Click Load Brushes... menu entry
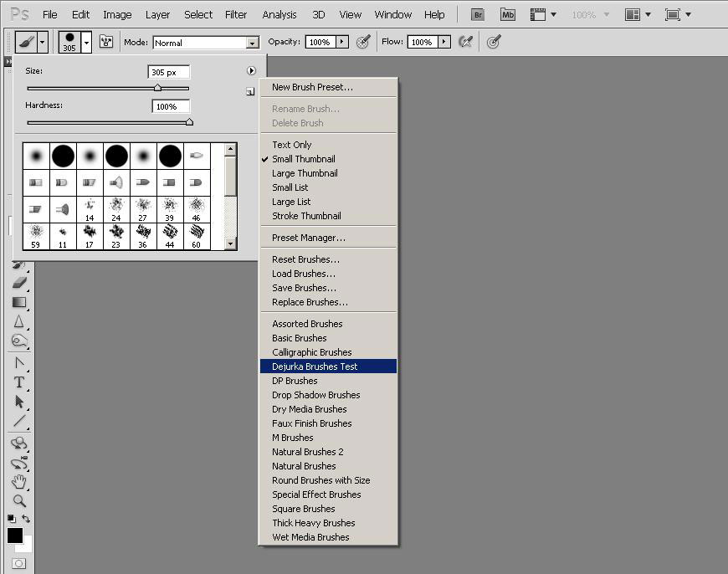The height and width of the screenshot is (574, 728). pos(303,274)
